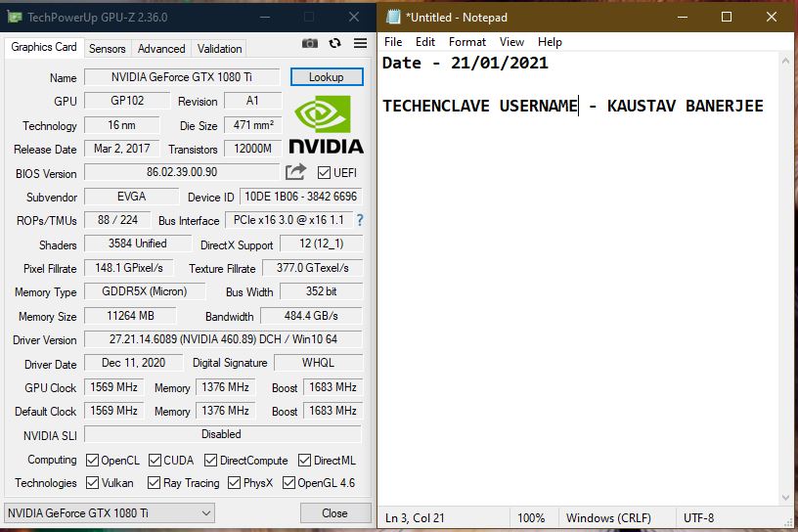Open the Advanced tab in GPU-Z
Viewport: 798px width, 532px height.
coord(161,48)
